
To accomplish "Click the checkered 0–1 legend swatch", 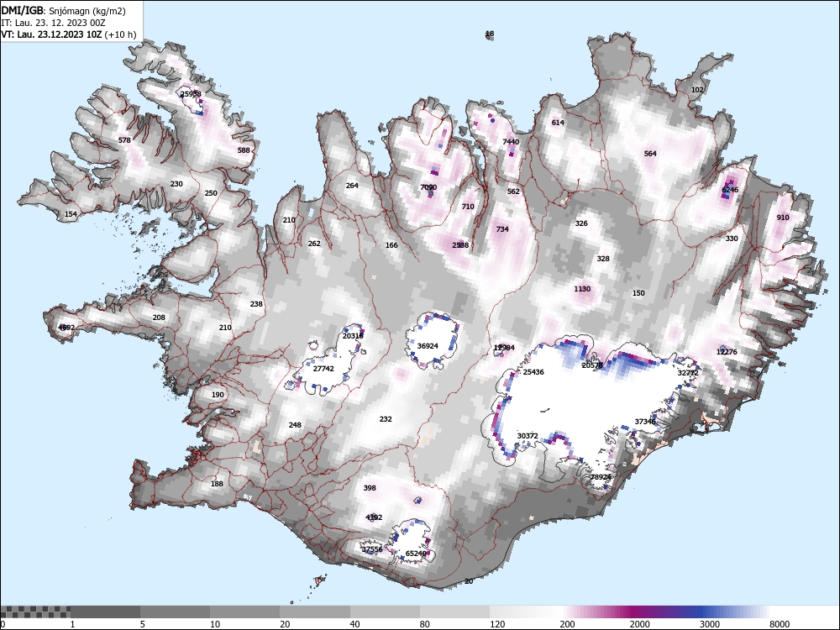I will (35, 612).
